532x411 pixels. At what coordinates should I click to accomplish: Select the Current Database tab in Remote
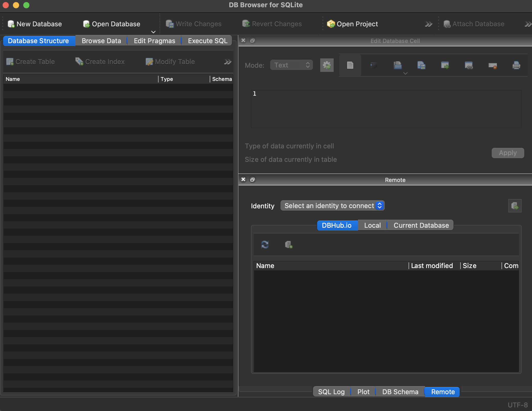[421, 225]
